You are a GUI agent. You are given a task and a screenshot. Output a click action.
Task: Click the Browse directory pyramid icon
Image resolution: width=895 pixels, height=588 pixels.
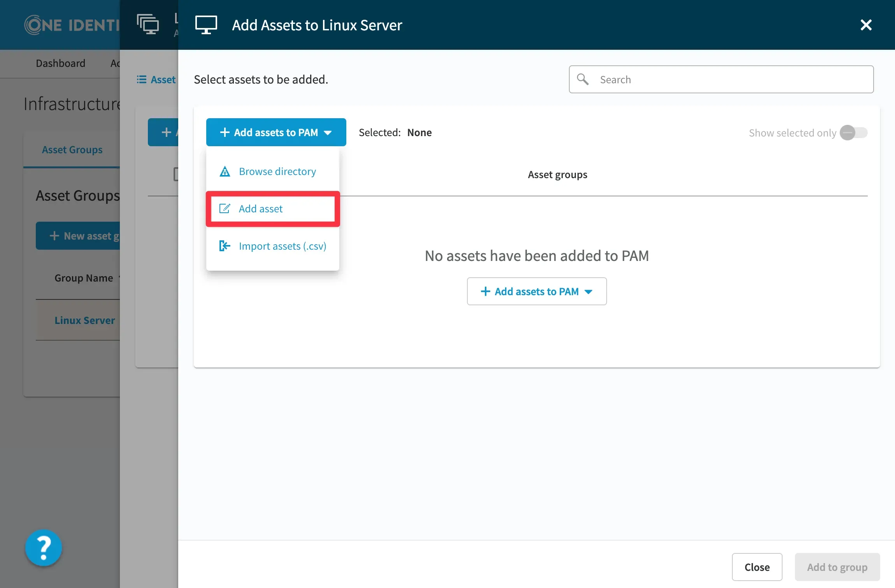coord(225,171)
